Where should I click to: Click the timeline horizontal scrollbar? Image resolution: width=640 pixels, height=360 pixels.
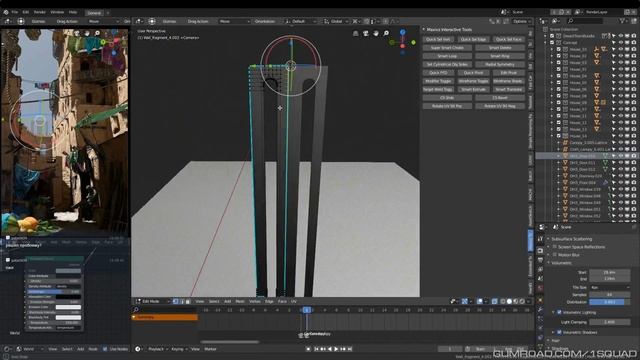230,342
